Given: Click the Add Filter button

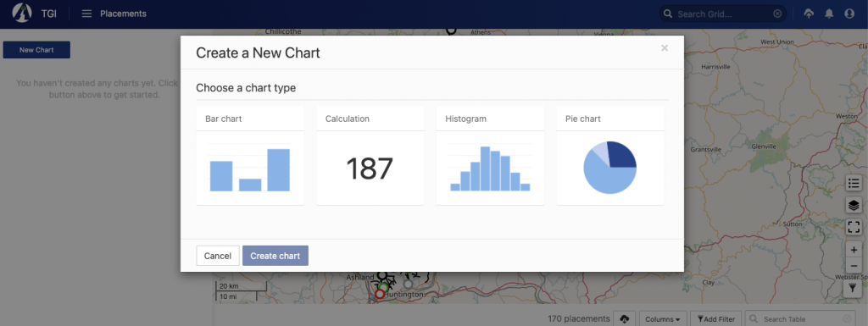Looking at the screenshot, I should (x=715, y=319).
